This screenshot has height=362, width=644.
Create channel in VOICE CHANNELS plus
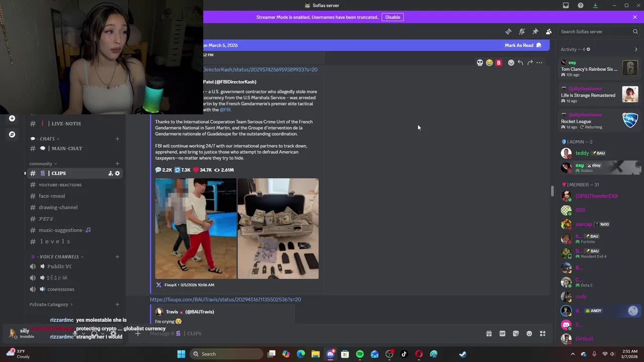(117, 257)
